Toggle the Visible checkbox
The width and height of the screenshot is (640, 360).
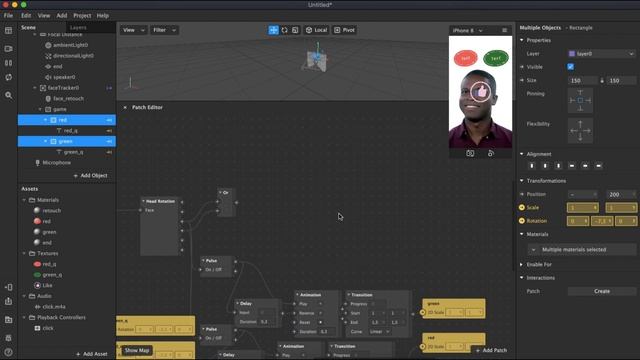point(571,67)
